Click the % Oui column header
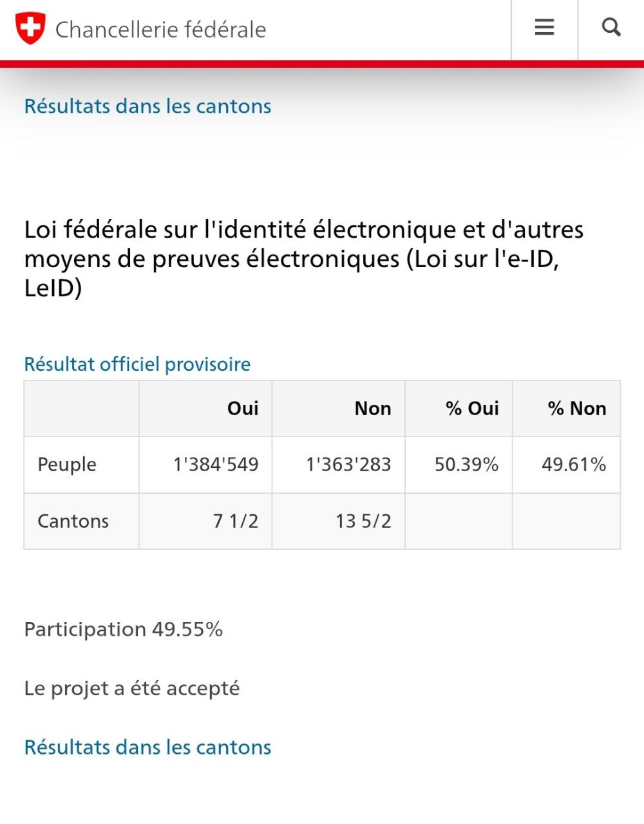The width and height of the screenshot is (644, 824). tap(472, 409)
